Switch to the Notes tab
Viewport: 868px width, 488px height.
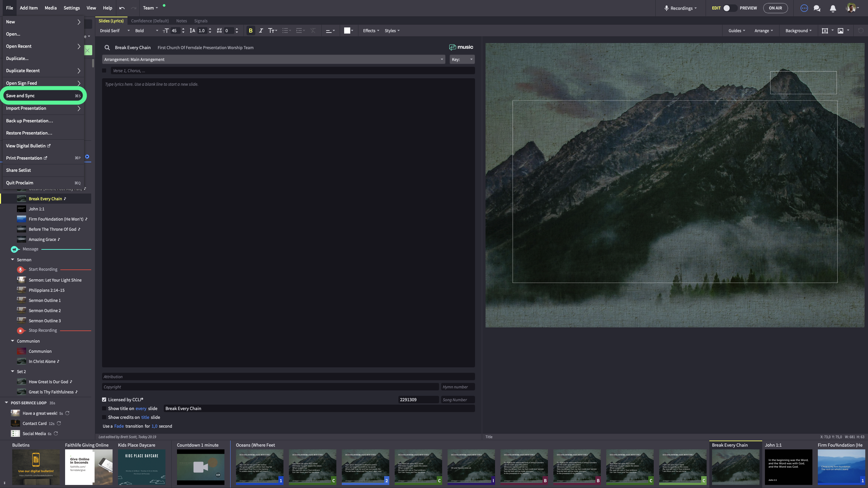(x=181, y=21)
